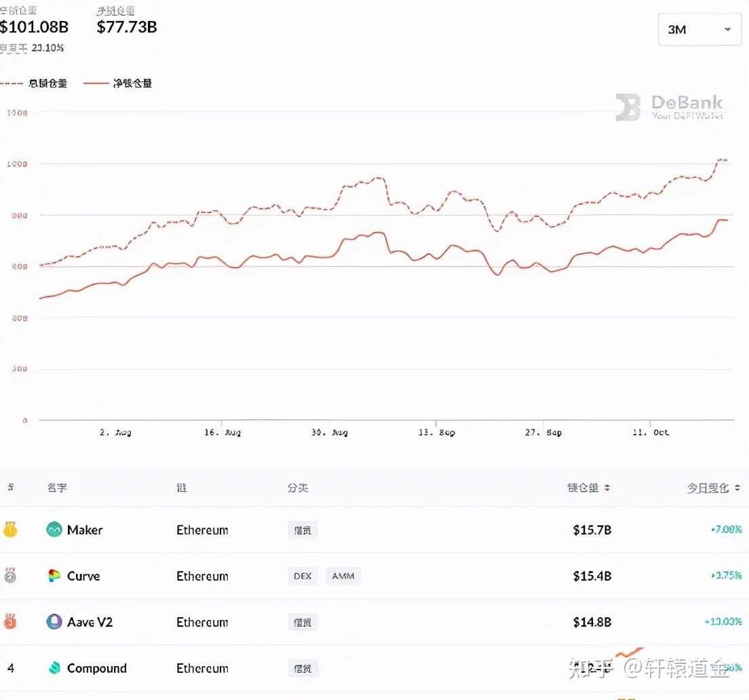Open the Maker protocol name link
Screen dimensions: 749x700
tap(85, 530)
